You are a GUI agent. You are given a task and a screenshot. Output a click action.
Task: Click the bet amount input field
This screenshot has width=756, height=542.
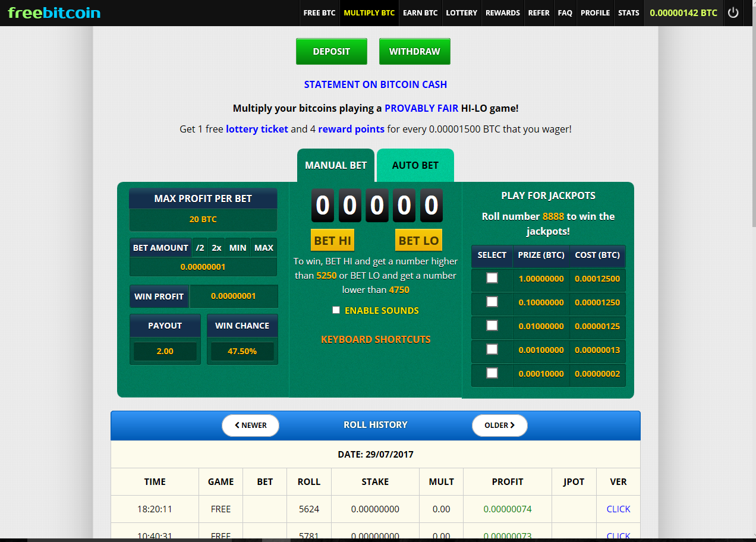point(203,267)
